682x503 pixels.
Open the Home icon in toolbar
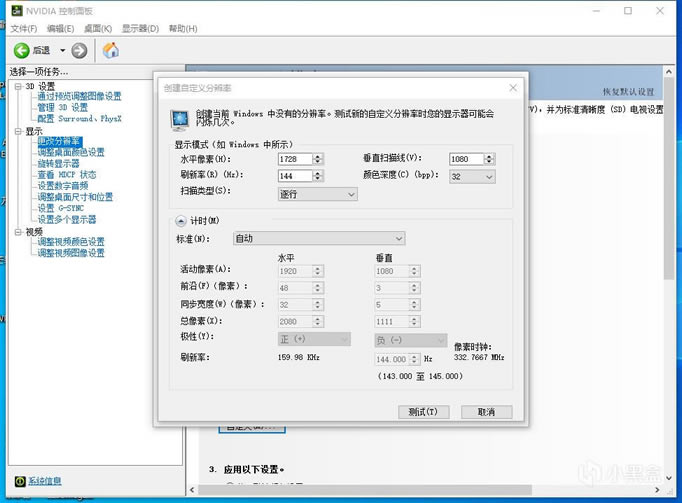(x=111, y=50)
